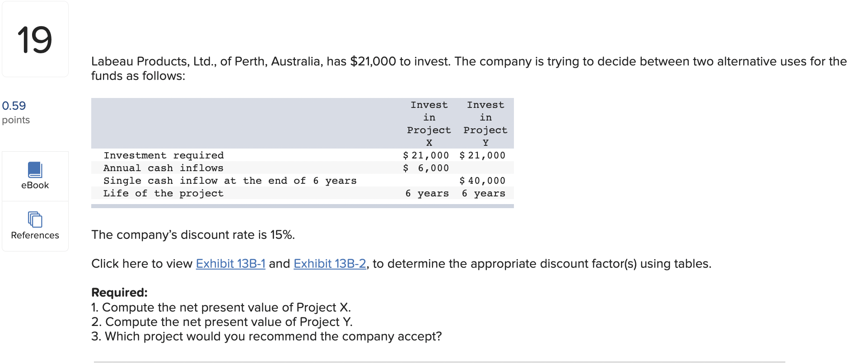The width and height of the screenshot is (868, 363).
Task: Click the eBook panel in the sidebar
Action: pyautogui.click(x=35, y=176)
